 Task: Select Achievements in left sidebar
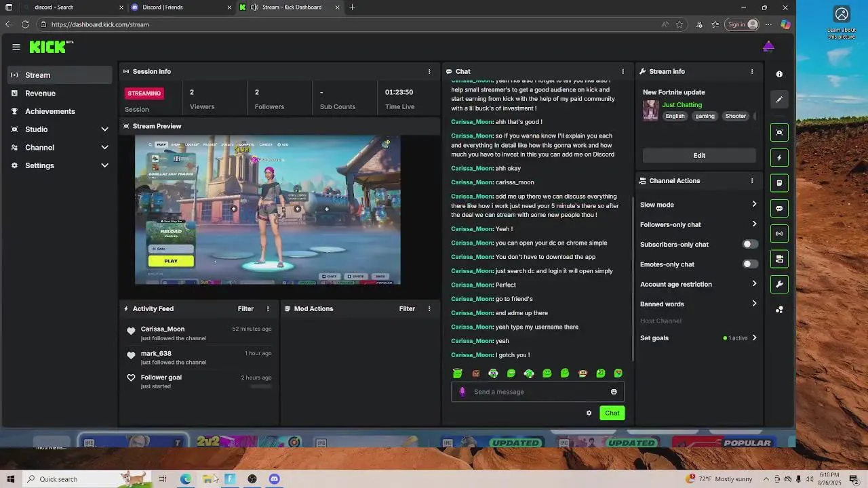click(x=60, y=111)
